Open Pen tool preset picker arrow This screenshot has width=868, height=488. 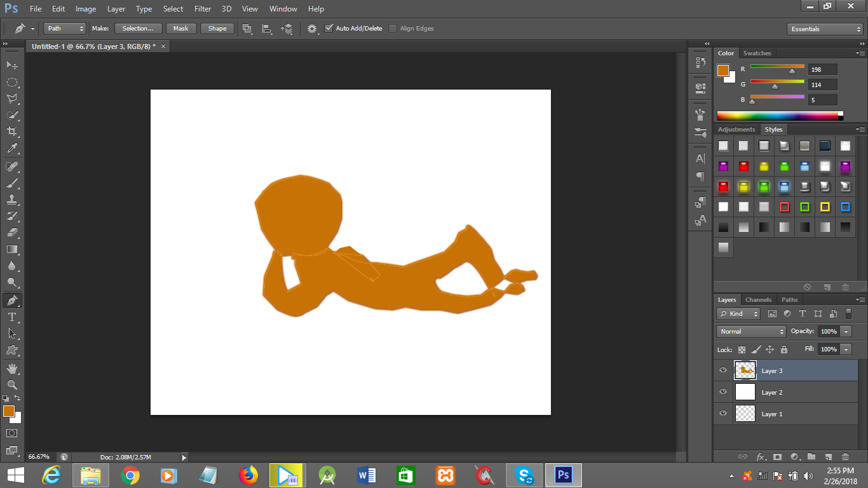tap(32, 29)
